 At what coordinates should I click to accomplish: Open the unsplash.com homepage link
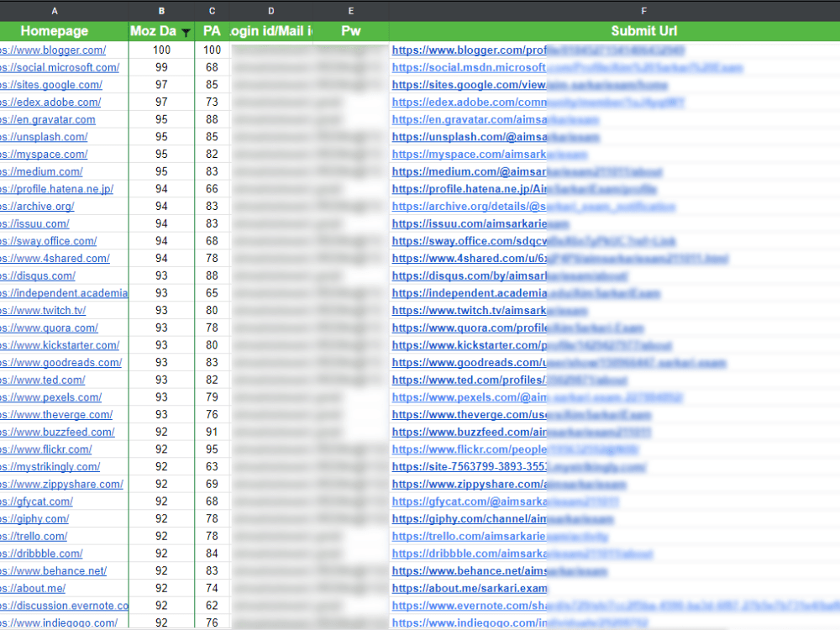44,137
